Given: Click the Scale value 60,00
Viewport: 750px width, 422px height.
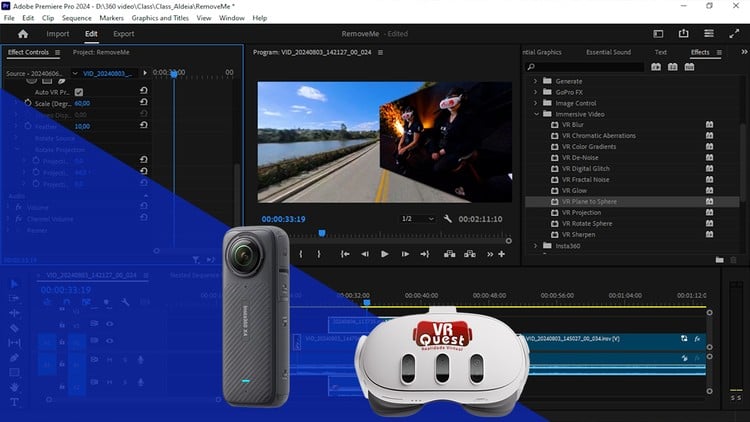Looking at the screenshot, I should pos(82,103).
